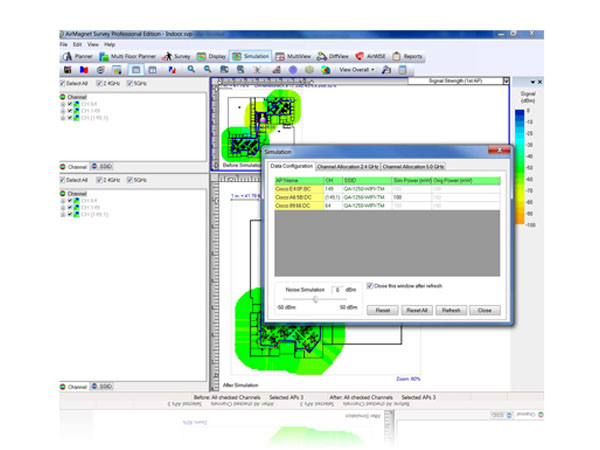Switch to Channel Allocation 2.4 GHz tab

(x=347, y=167)
